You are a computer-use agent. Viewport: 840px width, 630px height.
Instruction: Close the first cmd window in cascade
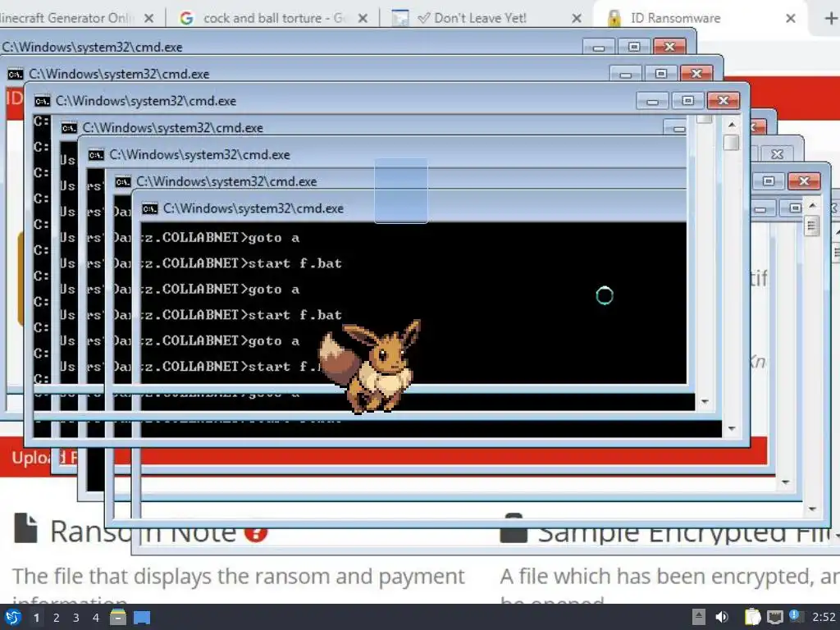click(x=669, y=47)
